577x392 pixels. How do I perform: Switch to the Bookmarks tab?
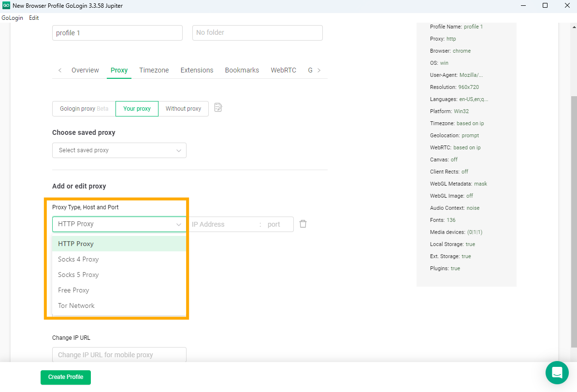[x=242, y=70]
